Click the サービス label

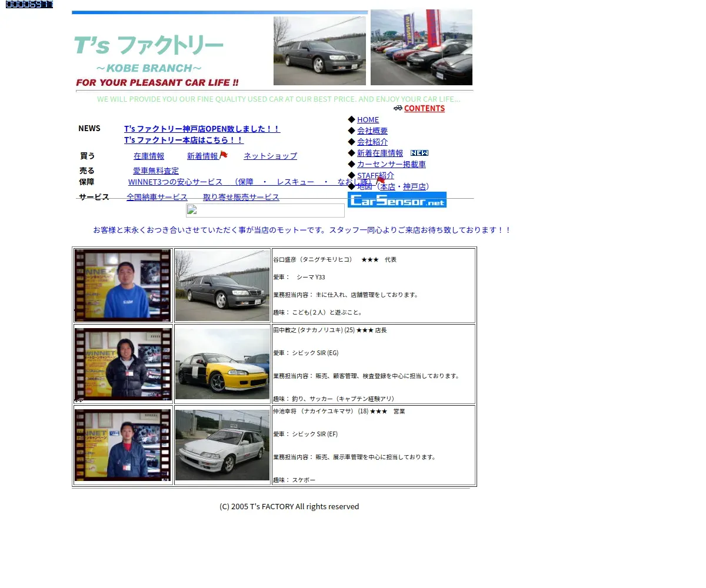94,197
